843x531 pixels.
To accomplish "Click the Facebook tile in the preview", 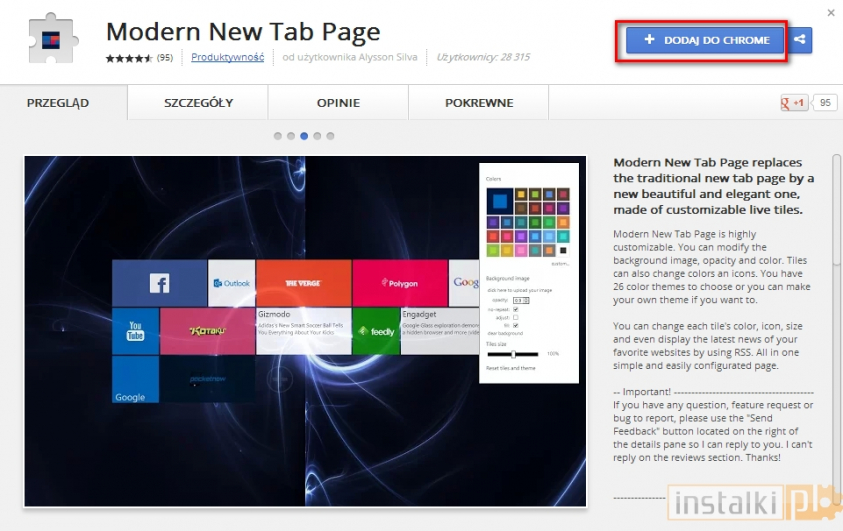I will (159, 283).
